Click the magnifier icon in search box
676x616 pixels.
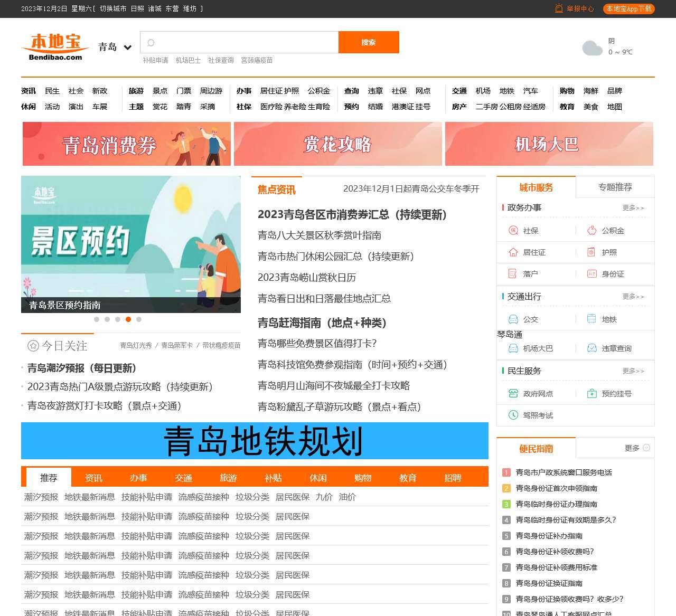pos(151,43)
